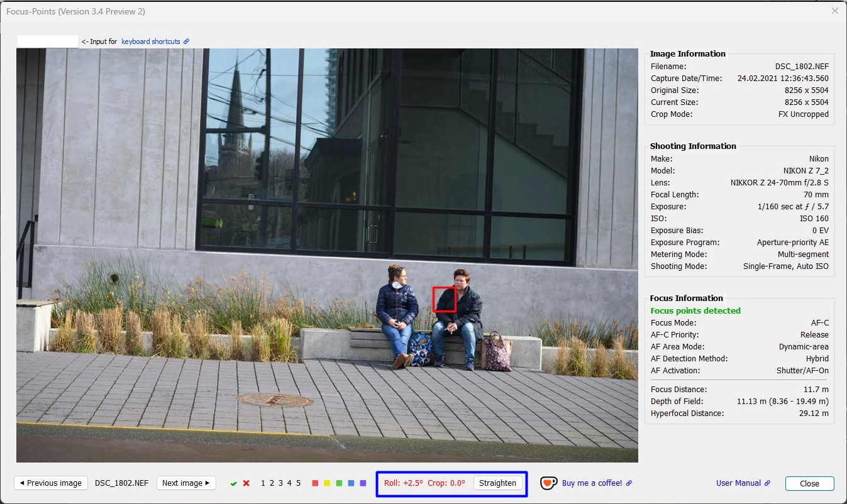Set rating to 1 star
This screenshot has height=504, width=847.
(x=263, y=483)
